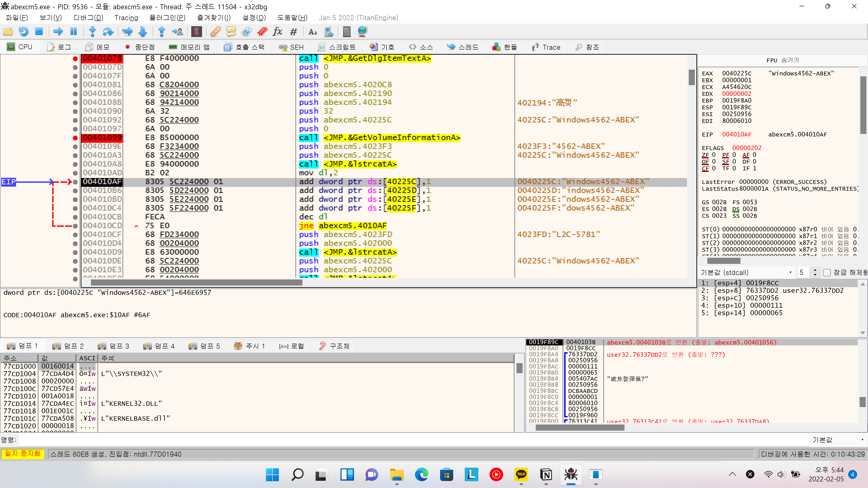Open the SEH tab
Screen dimensions: 868x488
coord(291,47)
